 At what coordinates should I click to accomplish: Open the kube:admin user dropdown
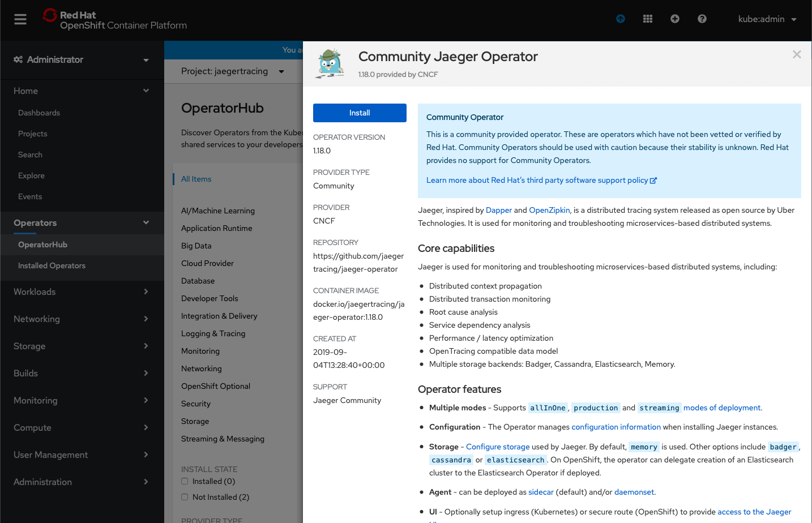tap(767, 19)
